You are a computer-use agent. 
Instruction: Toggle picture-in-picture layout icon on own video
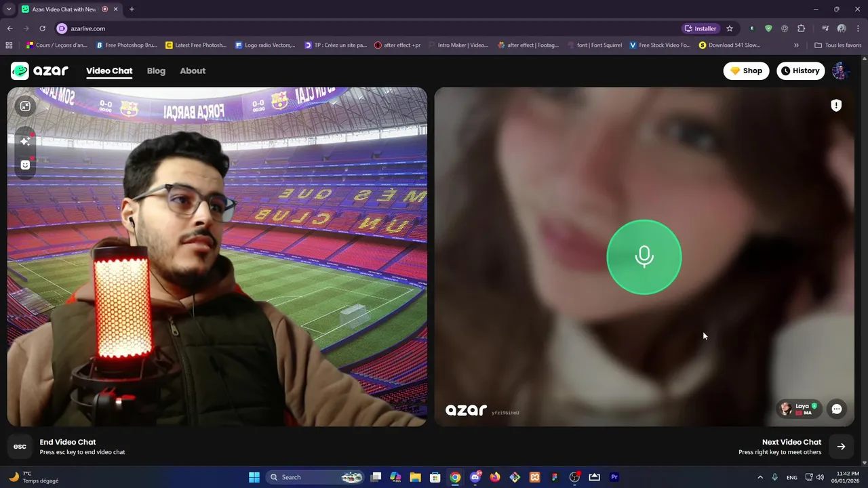(x=25, y=106)
